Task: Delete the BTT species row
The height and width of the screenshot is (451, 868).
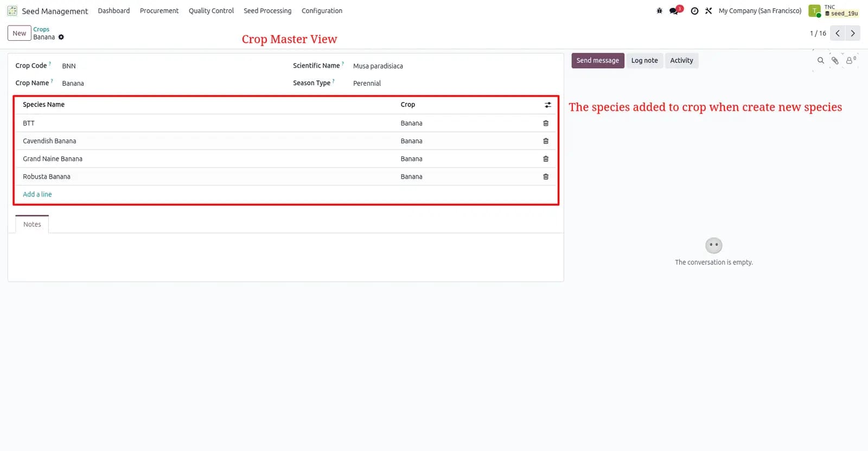Action: pos(546,123)
